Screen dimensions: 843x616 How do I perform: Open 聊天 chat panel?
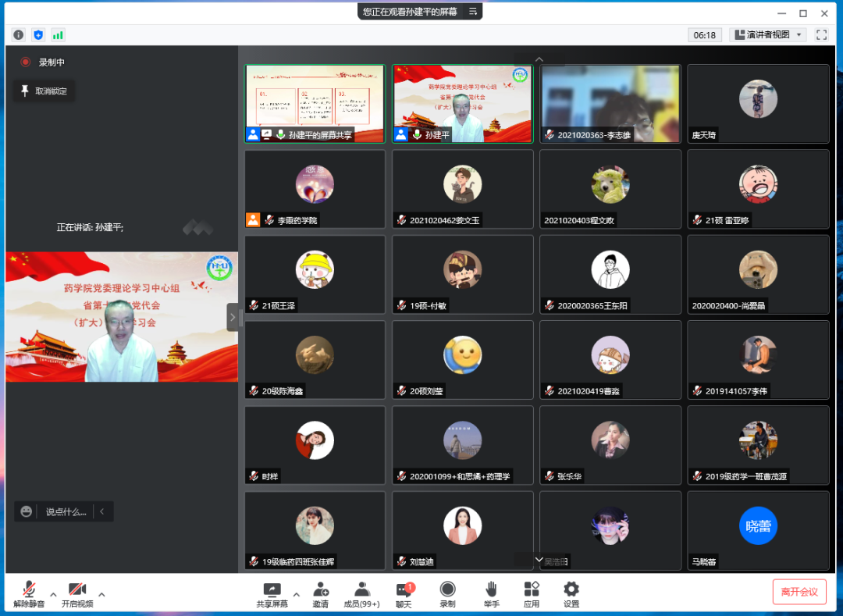[404, 594]
